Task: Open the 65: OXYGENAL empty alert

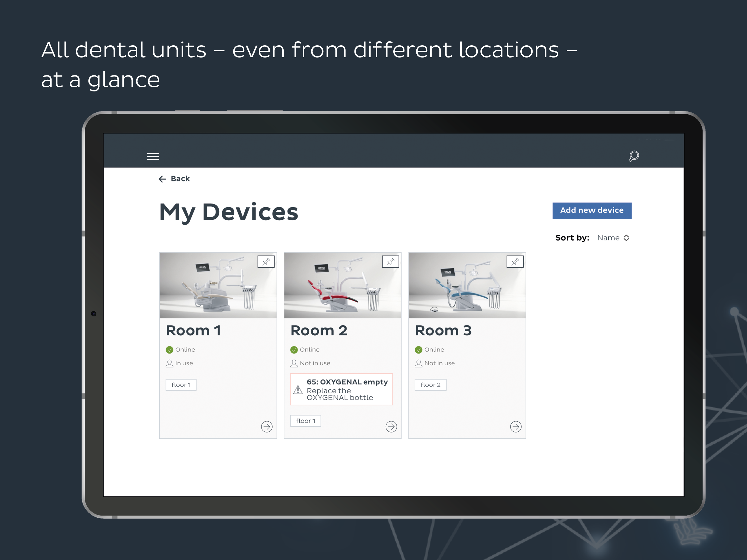Action: [341, 389]
